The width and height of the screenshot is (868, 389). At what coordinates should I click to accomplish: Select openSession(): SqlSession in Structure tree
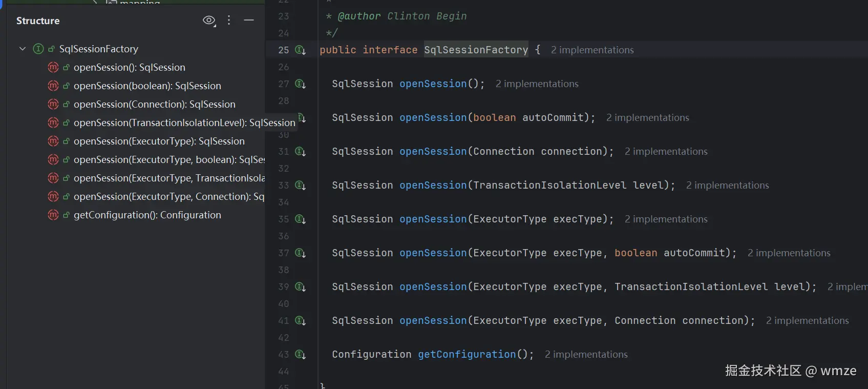pyautogui.click(x=130, y=67)
